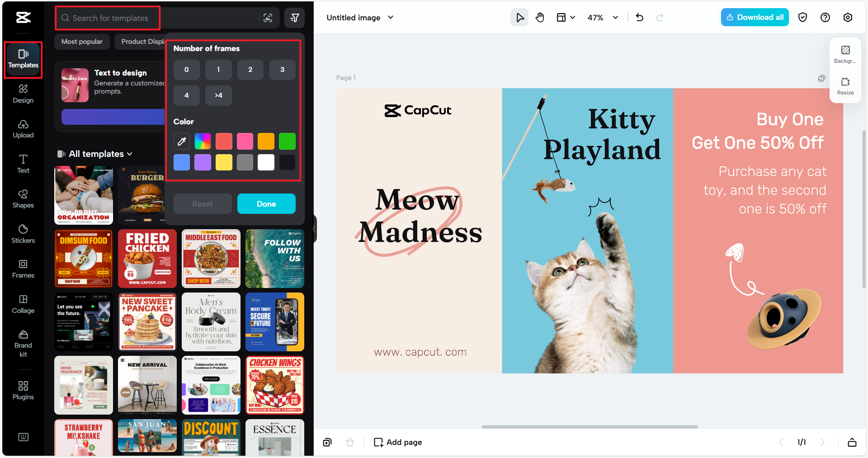Open the Upload panel
Image resolution: width=868 pixels, height=458 pixels.
pyautogui.click(x=23, y=129)
